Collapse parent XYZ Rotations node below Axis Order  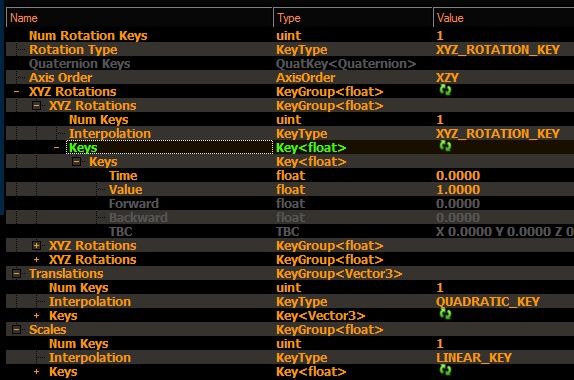click(x=16, y=92)
